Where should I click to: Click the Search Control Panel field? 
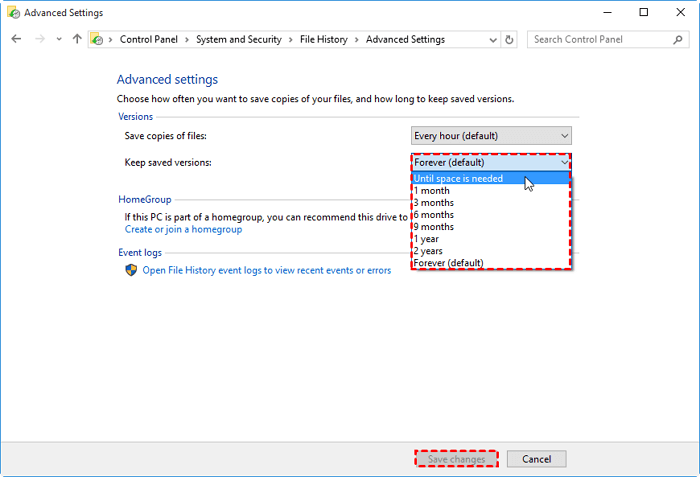[x=600, y=39]
